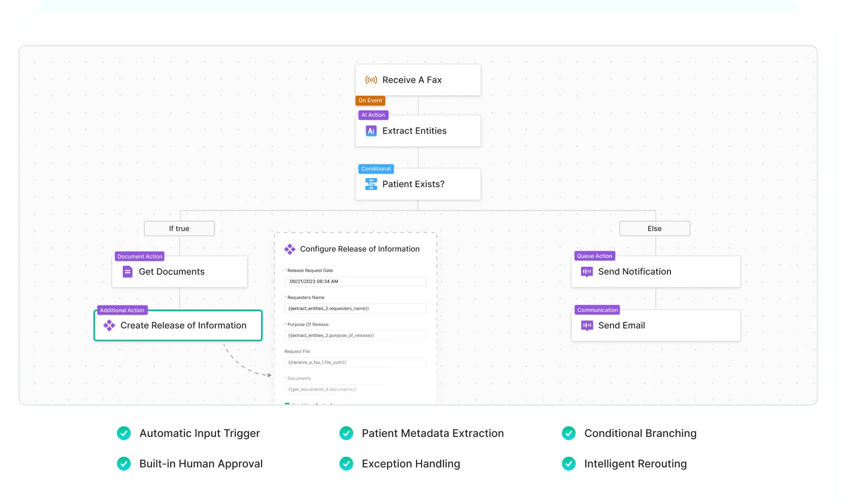This screenshot has height=504, width=867.
Task: Click the Release Request Date field
Action: tap(355, 282)
